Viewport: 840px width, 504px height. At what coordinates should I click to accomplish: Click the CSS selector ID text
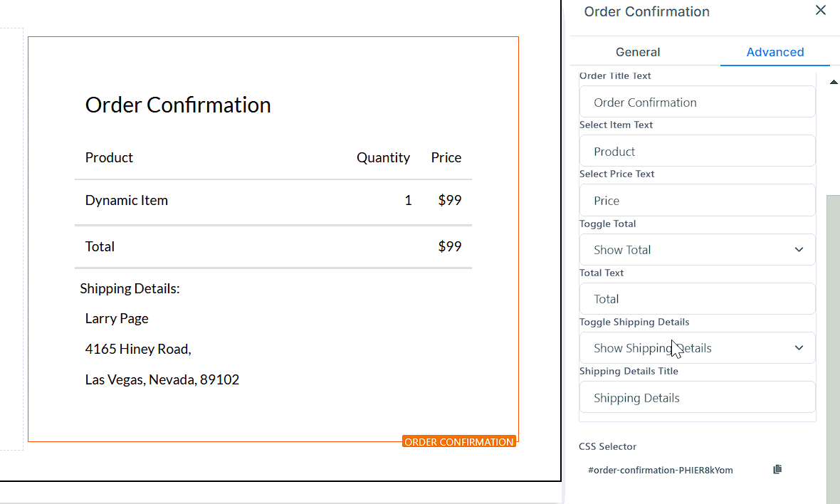click(x=661, y=470)
